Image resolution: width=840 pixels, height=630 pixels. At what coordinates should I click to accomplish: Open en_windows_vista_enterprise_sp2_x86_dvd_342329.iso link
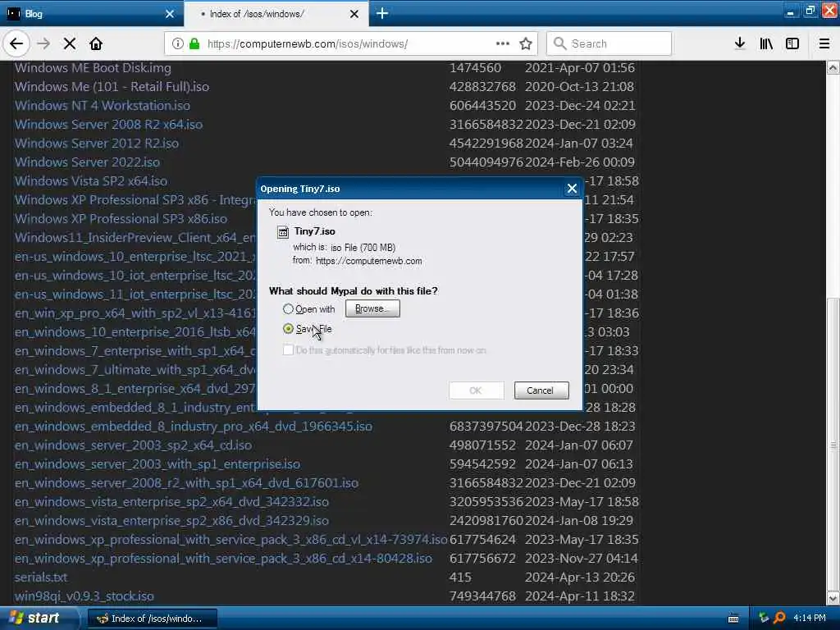click(x=172, y=521)
